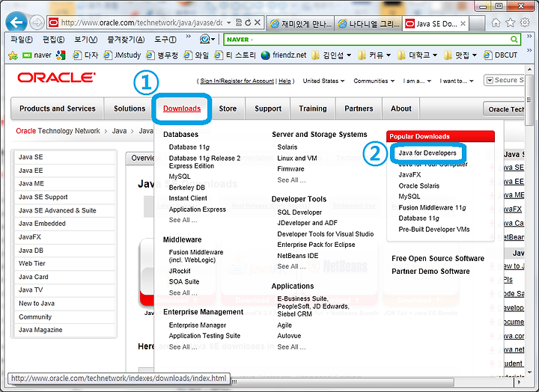Open the friendz.net bookmark

pos(284,55)
